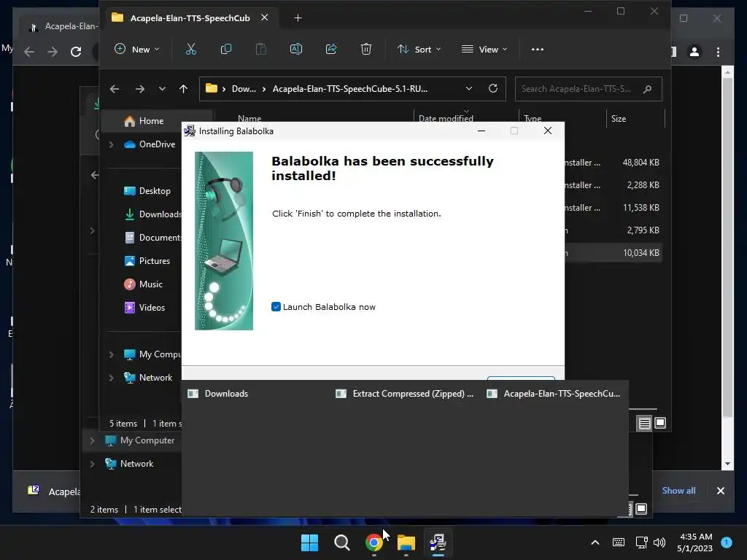This screenshot has height=560, width=747.
Task: Close the Chrome downloads bar
Action: [x=720, y=491]
